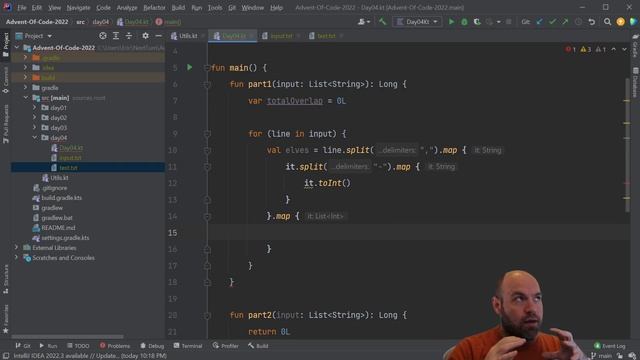Go to next highlighted error arrow
The width and height of the screenshot is (640, 360).
pos(624,49)
